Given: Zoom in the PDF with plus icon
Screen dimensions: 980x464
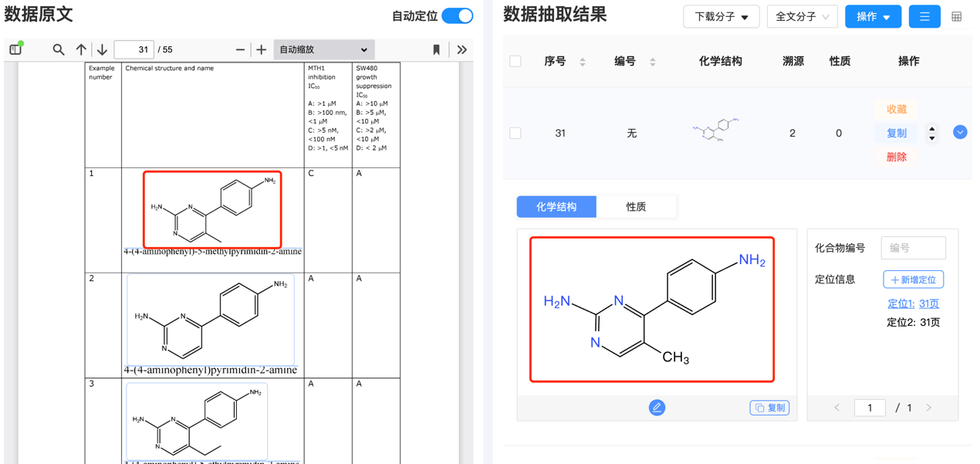Looking at the screenshot, I should [x=261, y=49].
